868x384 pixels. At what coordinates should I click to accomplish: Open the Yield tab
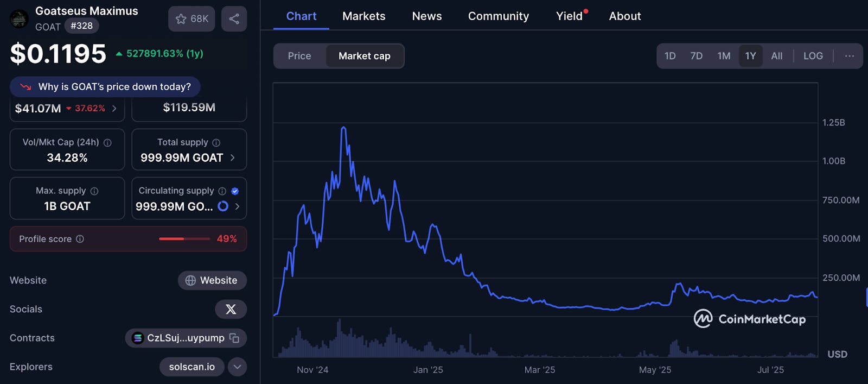(570, 16)
